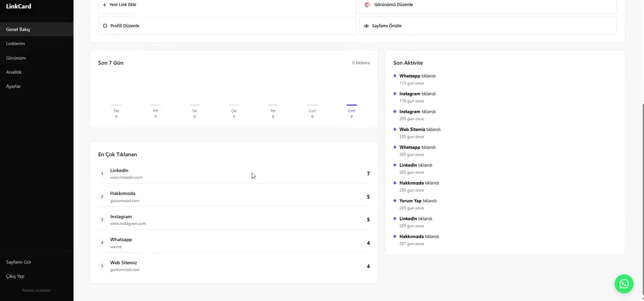Click the Son 7 Gün heading

point(111,63)
